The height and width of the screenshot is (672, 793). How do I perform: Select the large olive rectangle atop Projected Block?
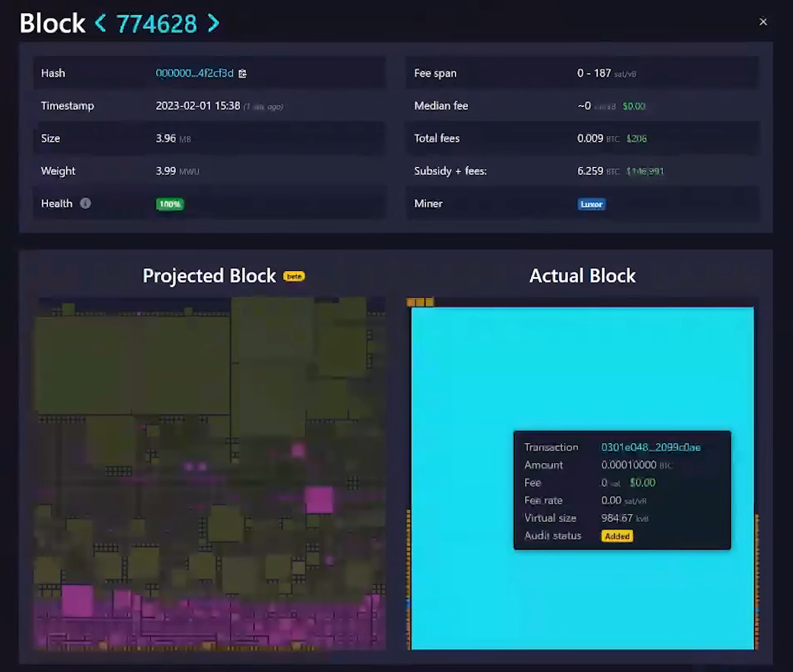pyautogui.click(x=133, y=363)
